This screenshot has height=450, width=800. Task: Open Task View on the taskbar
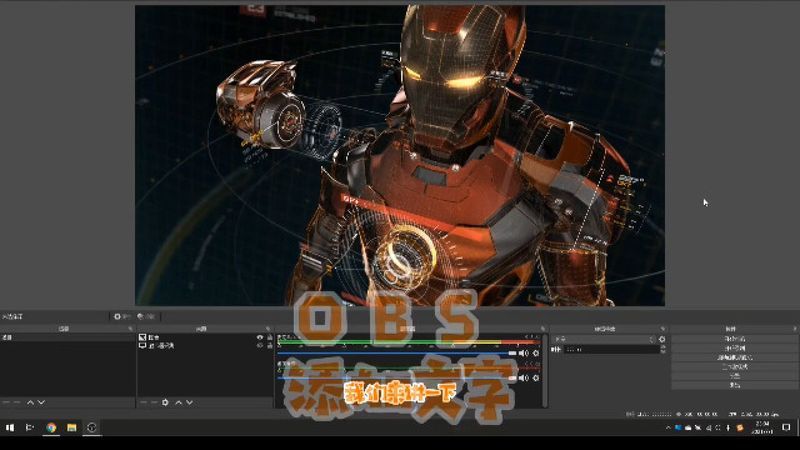30,428
